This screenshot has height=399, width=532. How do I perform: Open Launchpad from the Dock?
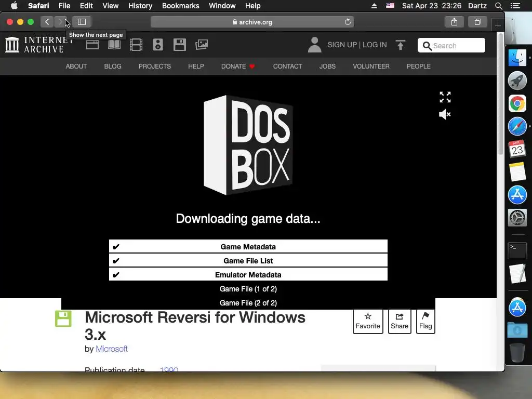tap(517, 81)
